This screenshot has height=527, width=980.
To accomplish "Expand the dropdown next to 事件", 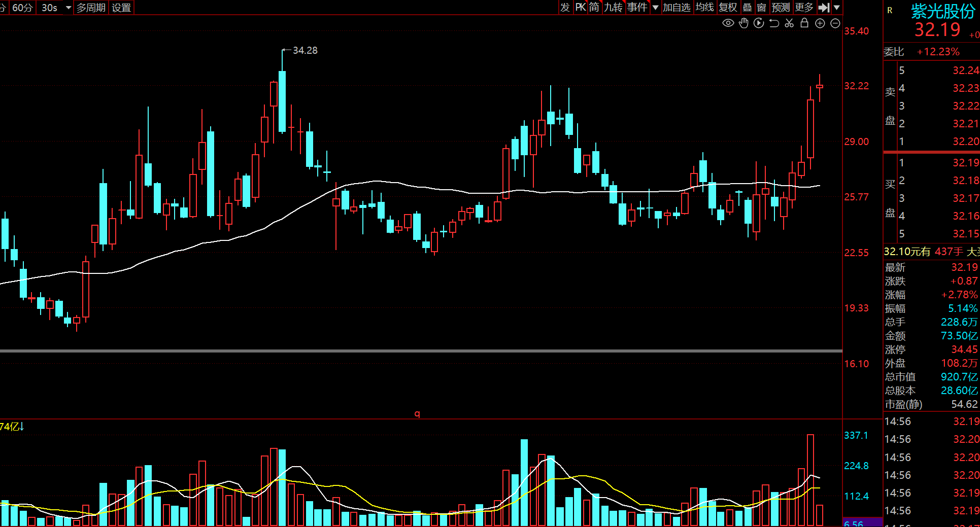I will pyautogui.click(x=655, y=8).
